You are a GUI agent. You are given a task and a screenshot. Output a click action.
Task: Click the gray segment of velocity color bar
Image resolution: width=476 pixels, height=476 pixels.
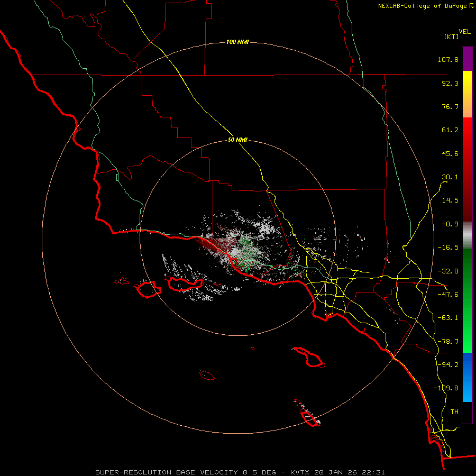coord(467,235)
